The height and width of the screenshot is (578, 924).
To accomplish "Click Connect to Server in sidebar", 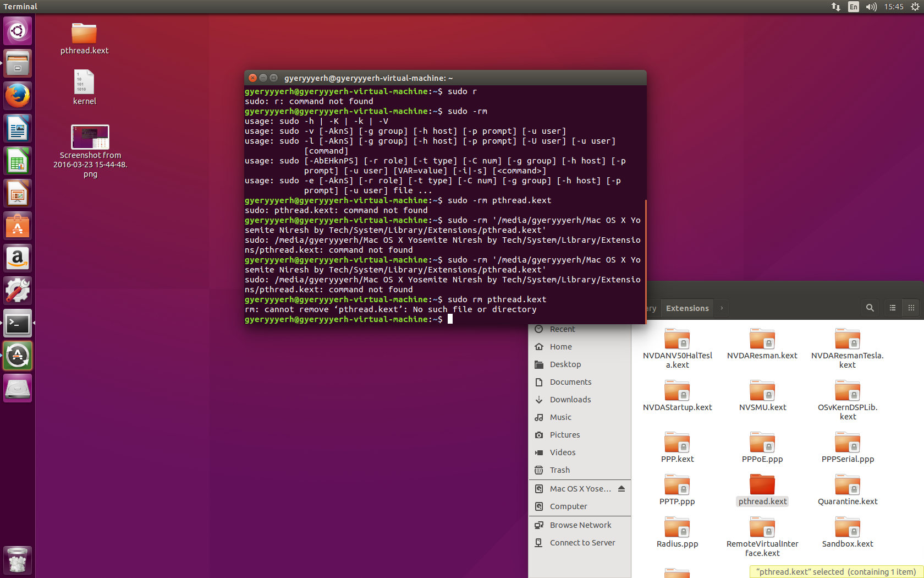I will [580, 543].
